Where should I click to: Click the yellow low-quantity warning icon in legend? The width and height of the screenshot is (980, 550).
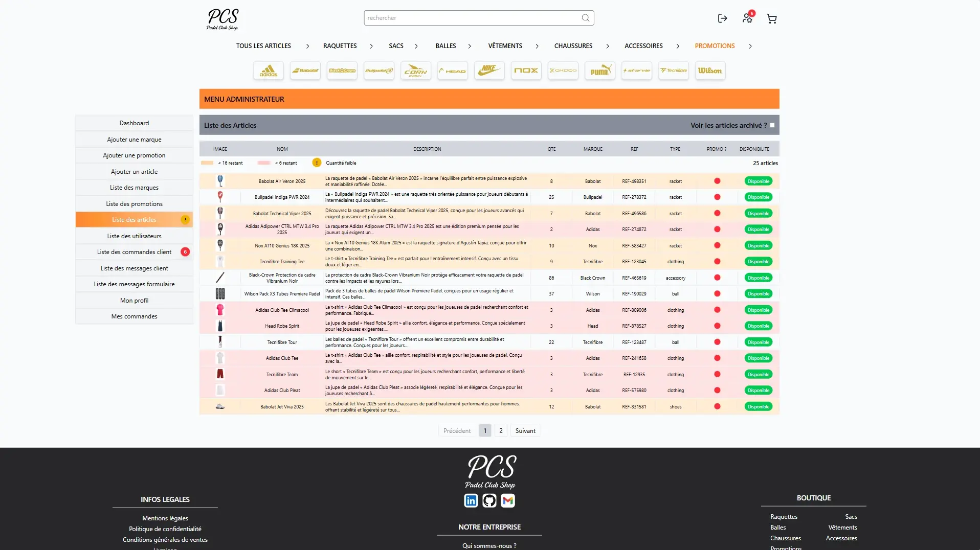click(x=317, y=163)
